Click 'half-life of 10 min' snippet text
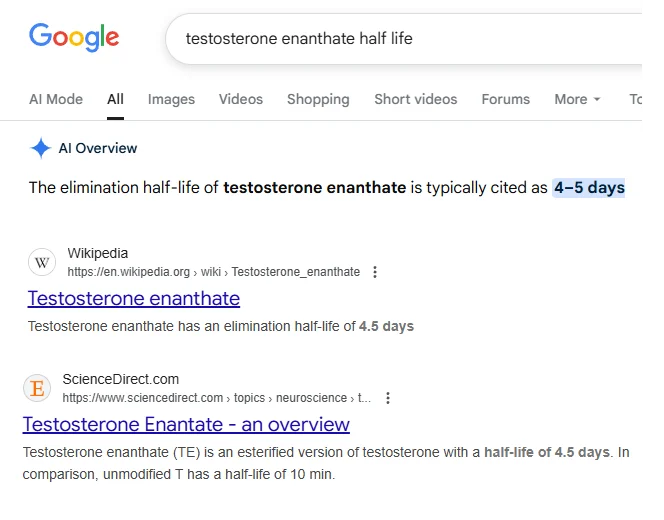 279,474
